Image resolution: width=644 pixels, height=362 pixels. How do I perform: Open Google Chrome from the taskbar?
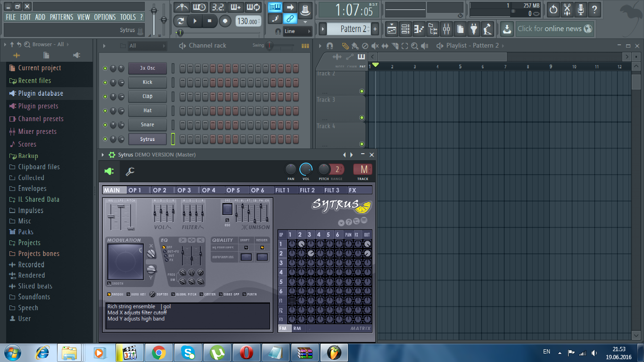tap(158, 353)
